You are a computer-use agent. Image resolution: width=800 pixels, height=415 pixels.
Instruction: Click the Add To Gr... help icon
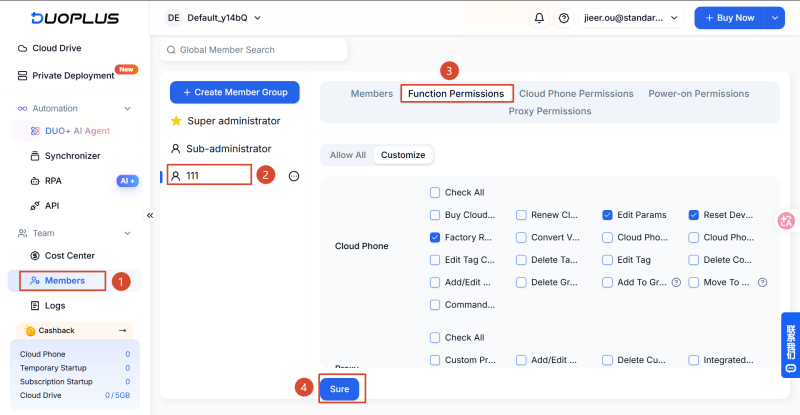click(x=676, y=282)
